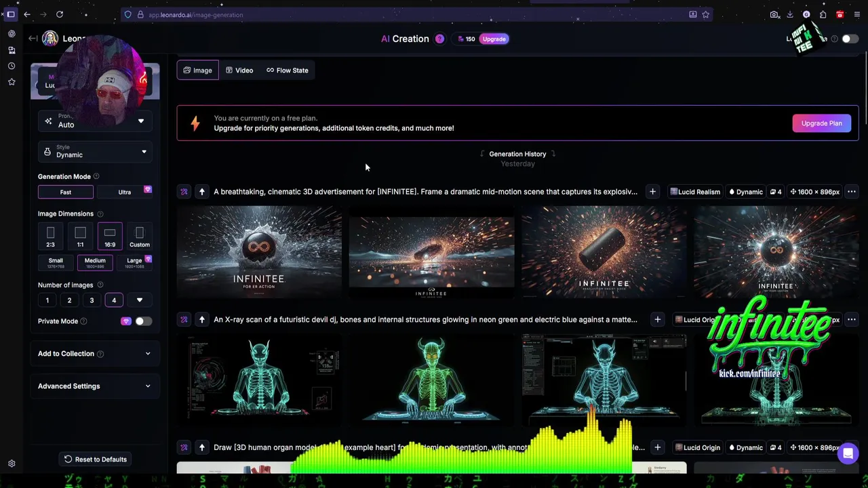Open the browser extensions puzzle icon
868x488 pixels.
point(823,14)
